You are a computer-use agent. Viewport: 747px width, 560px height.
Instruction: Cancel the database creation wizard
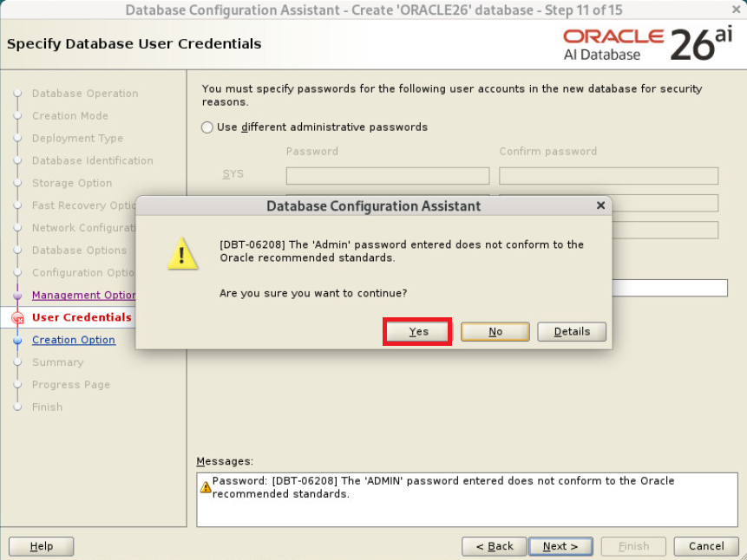(706, 546)
